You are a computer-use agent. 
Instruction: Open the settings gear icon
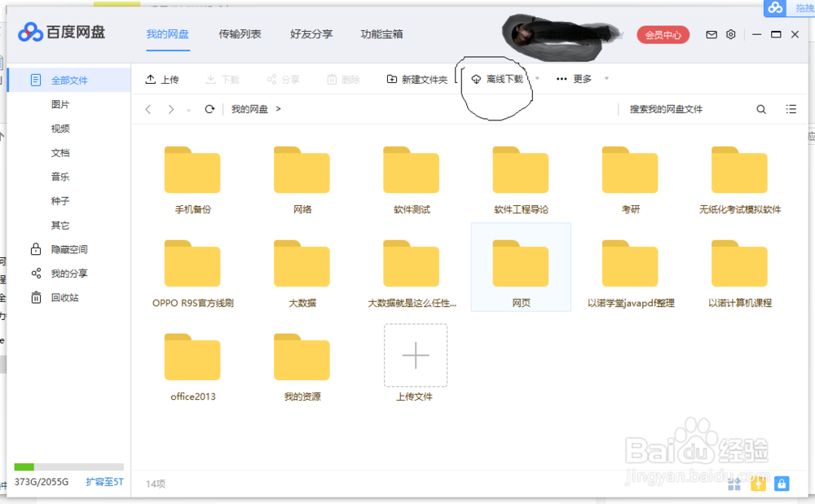[730, 34]
